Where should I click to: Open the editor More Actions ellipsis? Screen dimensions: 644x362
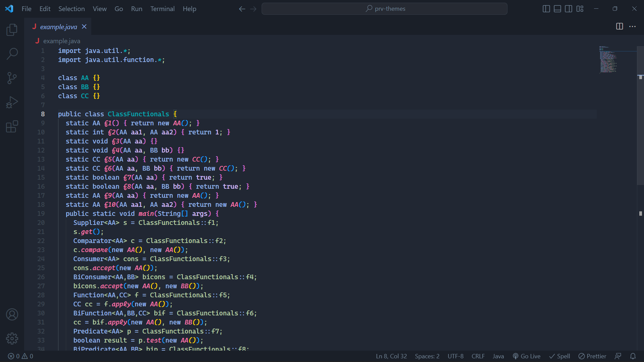(x=632, y=26)
